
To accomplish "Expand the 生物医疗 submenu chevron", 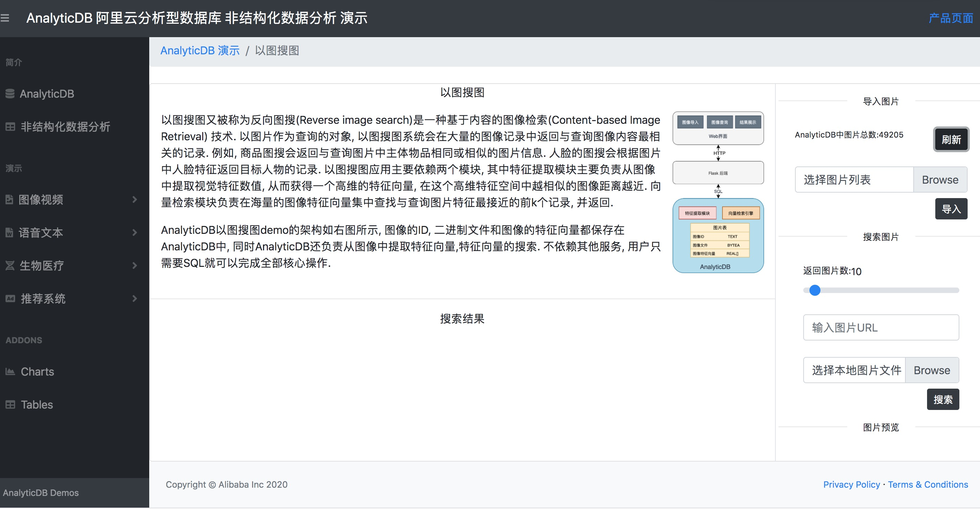I will tap(135, 266).
